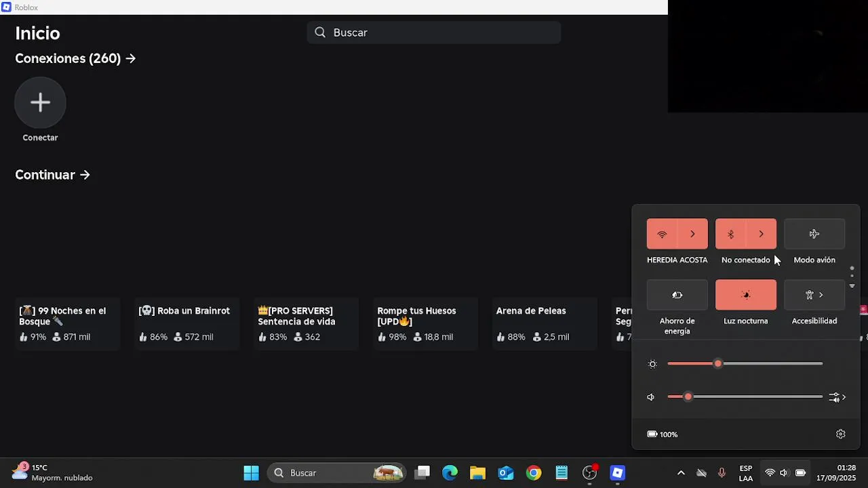Open quick settings gear icon
The image size is (868, 488).
point(841,434)
